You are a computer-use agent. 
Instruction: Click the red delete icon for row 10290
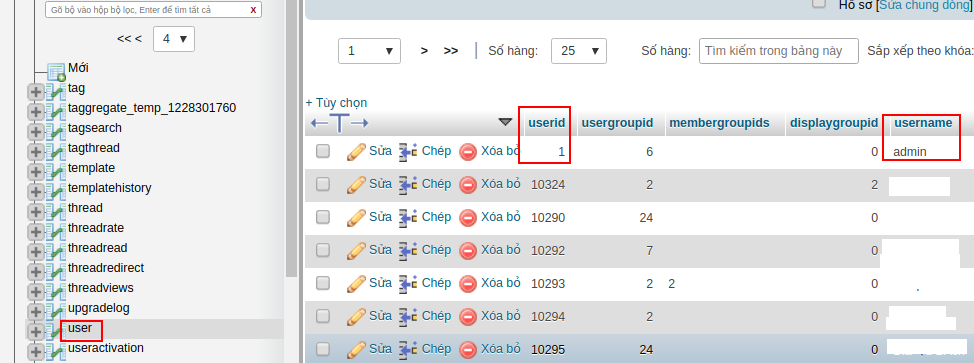pos(468,218)
